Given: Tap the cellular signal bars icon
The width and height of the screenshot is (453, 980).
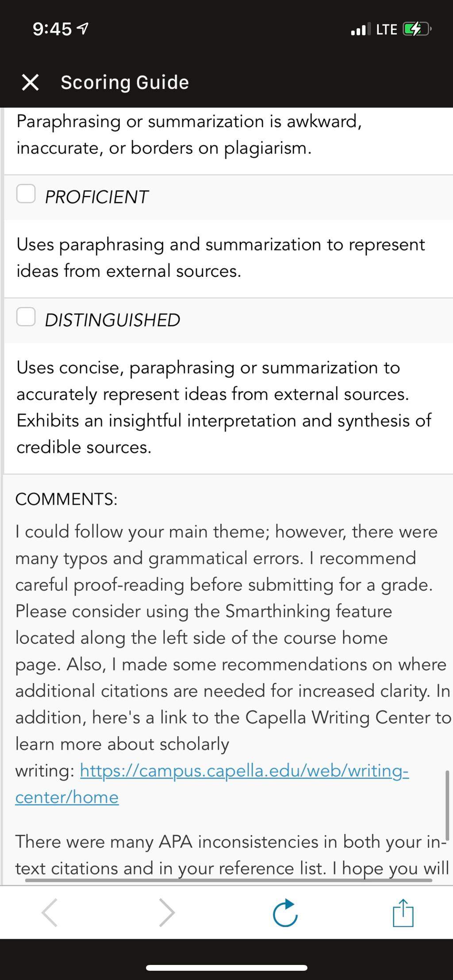Looking at the screenshot, I should [358, 30].
